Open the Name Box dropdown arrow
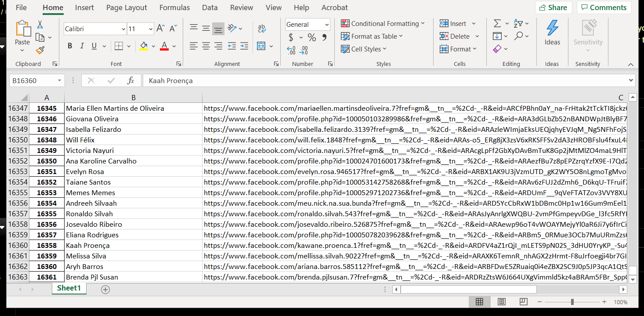This screenshot has width=644, height=316. tap(59, 80)
